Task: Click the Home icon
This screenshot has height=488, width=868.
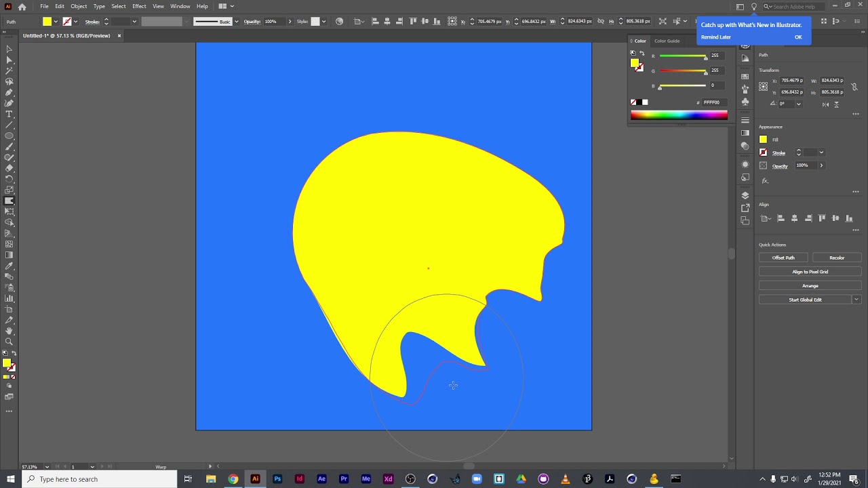Action: pos(22,6)
